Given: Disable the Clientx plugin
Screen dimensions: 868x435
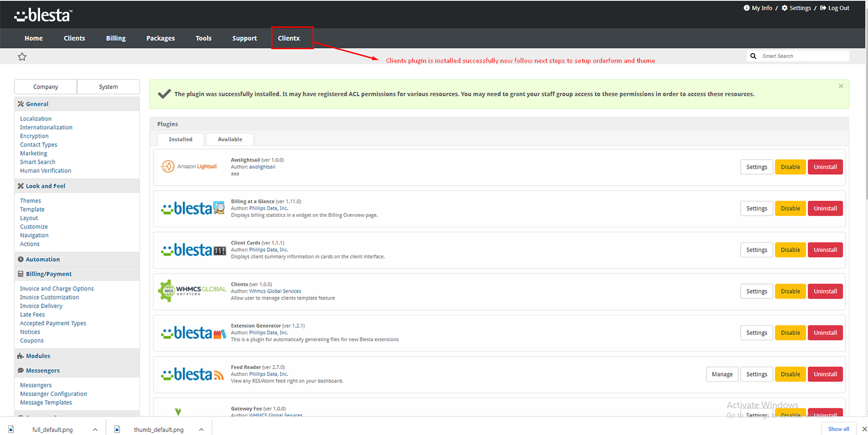Looking at the screenshot, I should pos(790,291).
